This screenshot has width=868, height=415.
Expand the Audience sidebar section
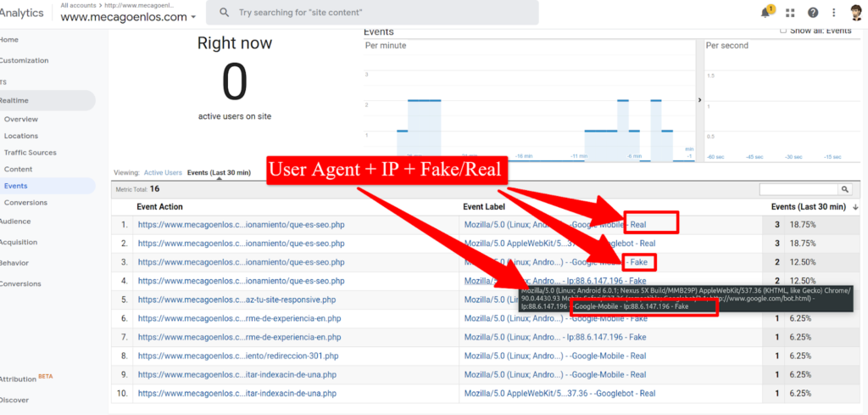pyautogui.click(x=15, y=222)
